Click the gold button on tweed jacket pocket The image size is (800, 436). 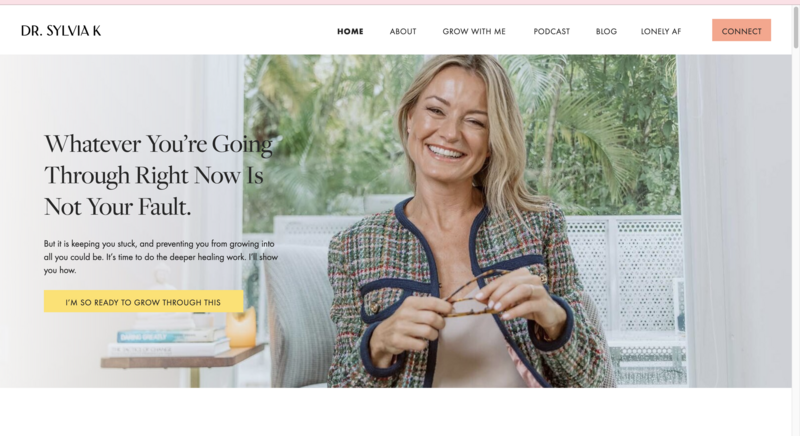pos(374,309)
